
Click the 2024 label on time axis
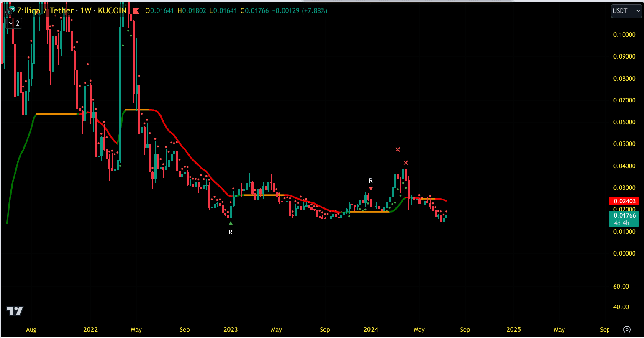point(371,330)
